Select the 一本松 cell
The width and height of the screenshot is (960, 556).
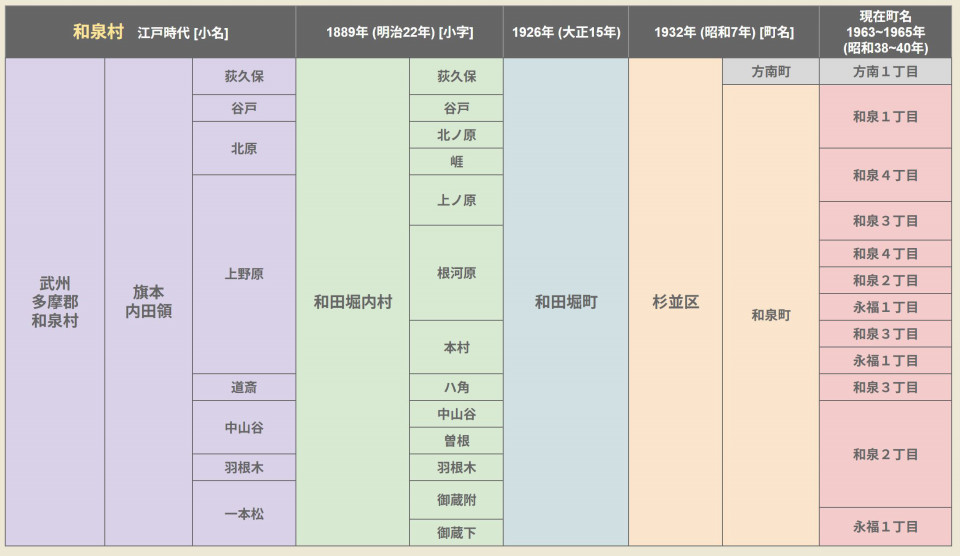244,513
